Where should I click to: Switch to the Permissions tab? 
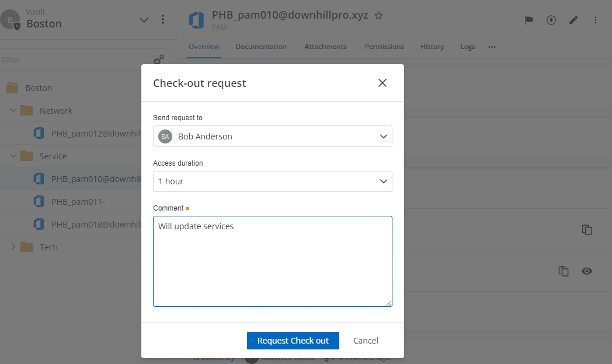pos(384,47)
